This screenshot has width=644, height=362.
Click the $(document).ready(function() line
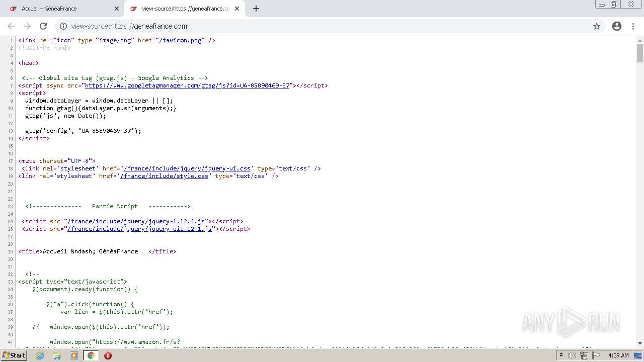coord(85,289)
